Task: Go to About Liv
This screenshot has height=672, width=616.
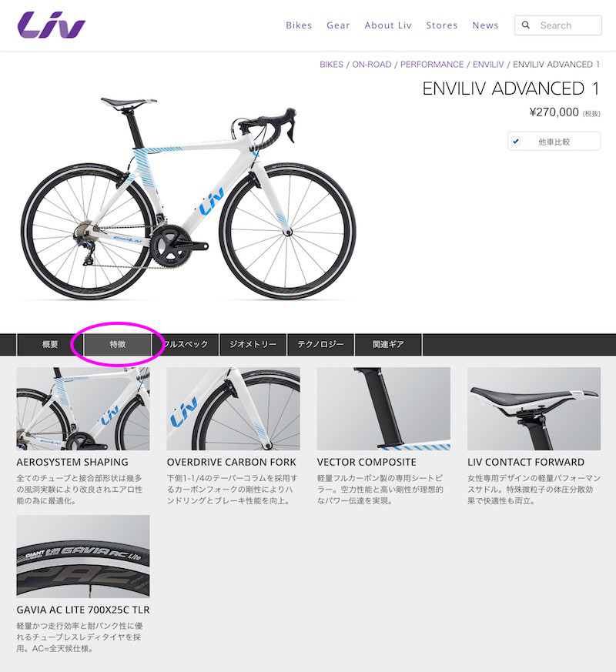Action: [x=388, y=25]
